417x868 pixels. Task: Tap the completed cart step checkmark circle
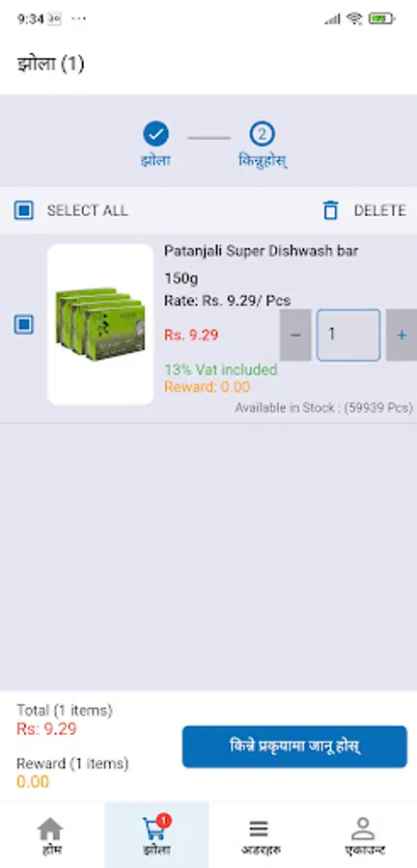(155, 133)
